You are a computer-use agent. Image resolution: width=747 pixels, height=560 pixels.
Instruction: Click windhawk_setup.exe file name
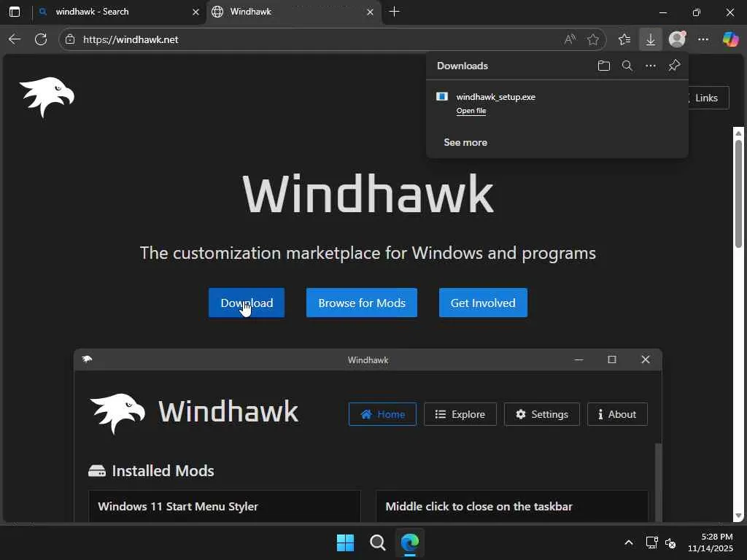[x=496, y=97]
